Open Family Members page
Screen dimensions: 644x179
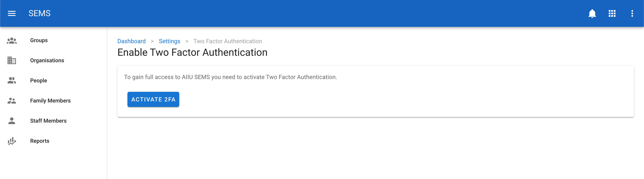(x=50, y=101)
